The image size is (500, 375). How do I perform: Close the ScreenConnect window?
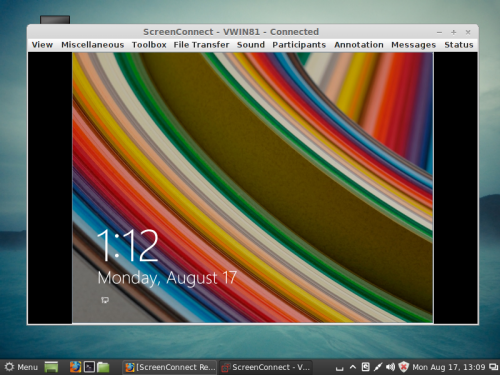(x=468, y=32)
